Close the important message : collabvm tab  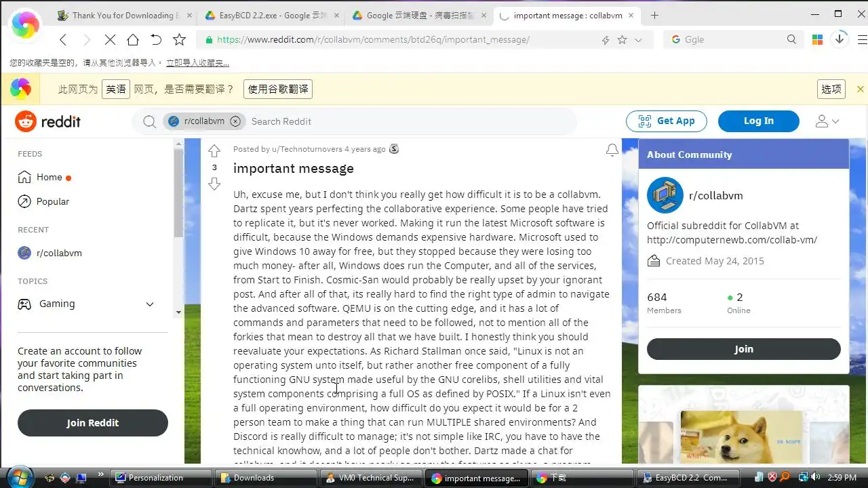631,15
